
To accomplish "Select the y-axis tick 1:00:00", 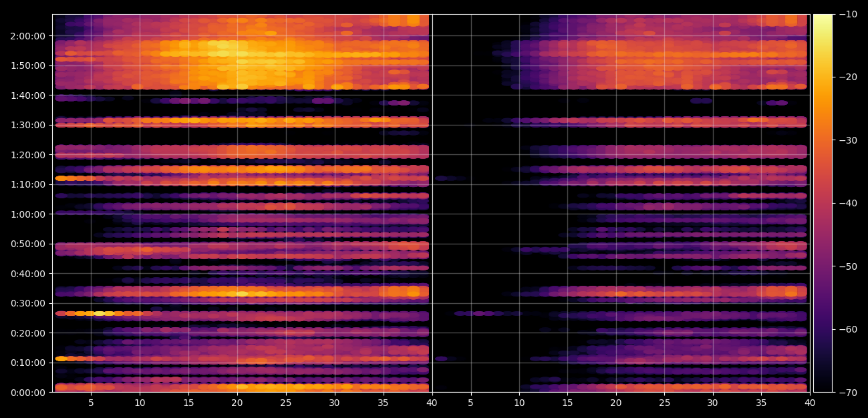I will point(29,214).
